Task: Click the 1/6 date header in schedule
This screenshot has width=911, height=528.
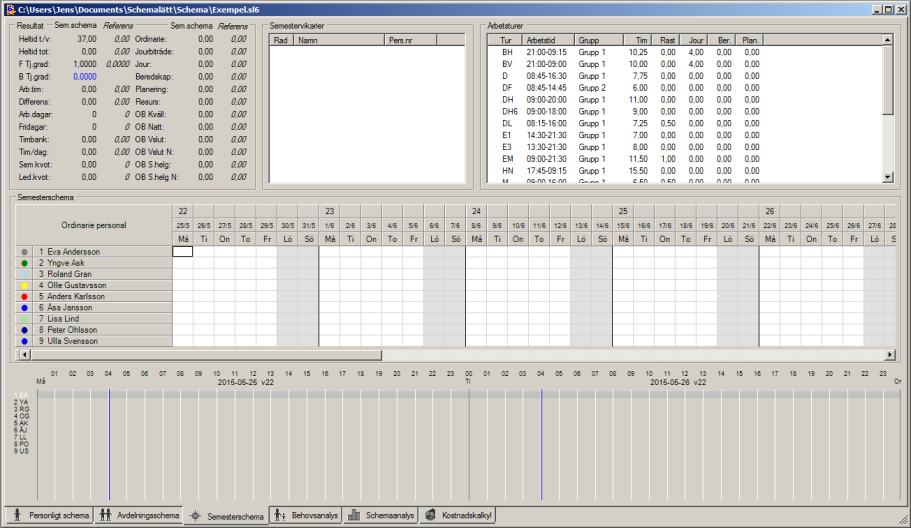Action: (x=329, y=225)
